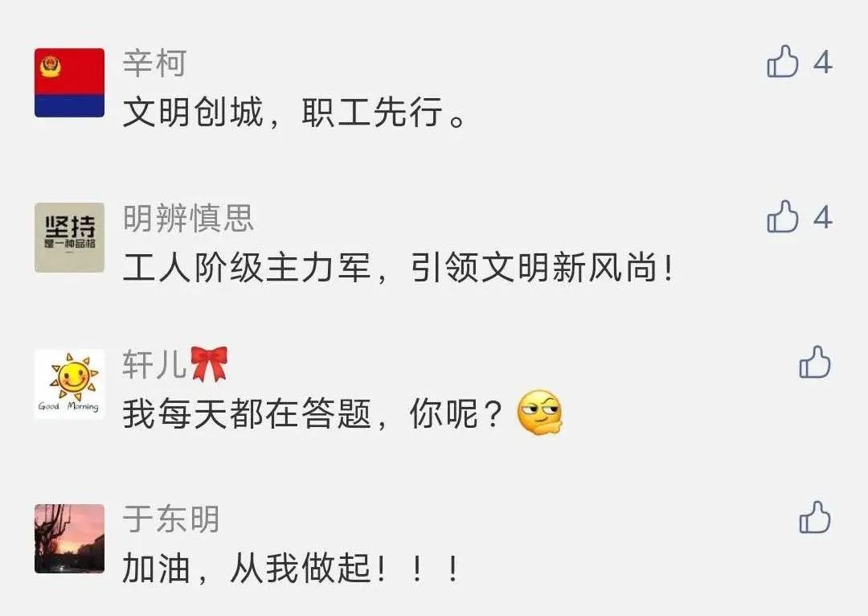Image resolution: width=868 pixels, height=616 pixels.
Task: Tap thumbs-up next to 于东明's comment
Action: click(815, 517)
